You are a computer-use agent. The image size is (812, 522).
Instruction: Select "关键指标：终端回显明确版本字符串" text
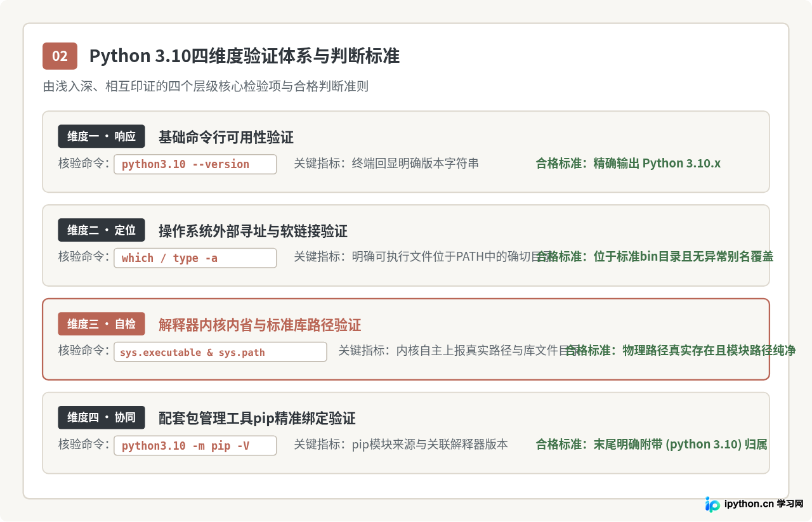click(386, 164)
